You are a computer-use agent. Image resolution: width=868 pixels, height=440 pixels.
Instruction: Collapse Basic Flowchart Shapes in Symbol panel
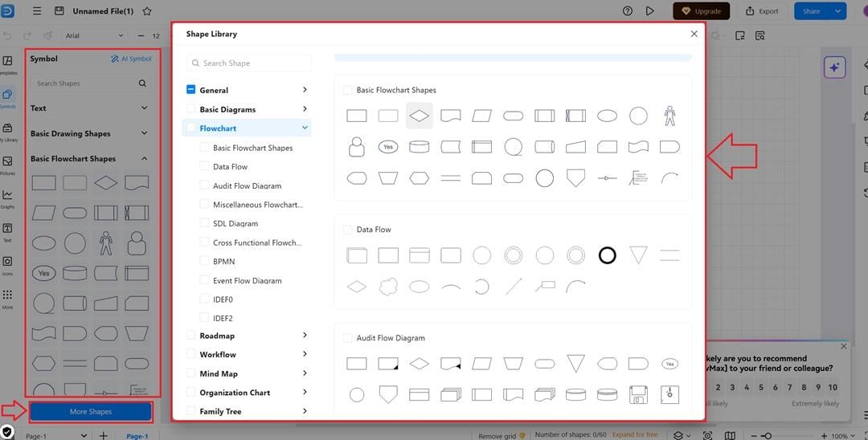144,159
